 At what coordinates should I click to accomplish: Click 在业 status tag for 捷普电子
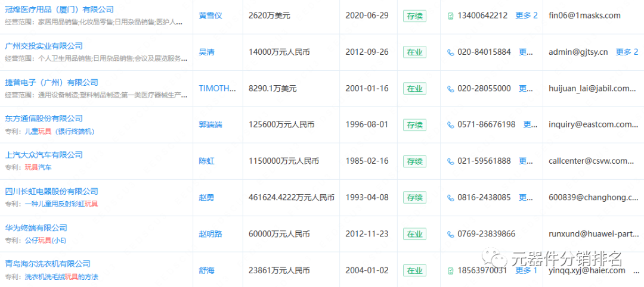(414, 89)
